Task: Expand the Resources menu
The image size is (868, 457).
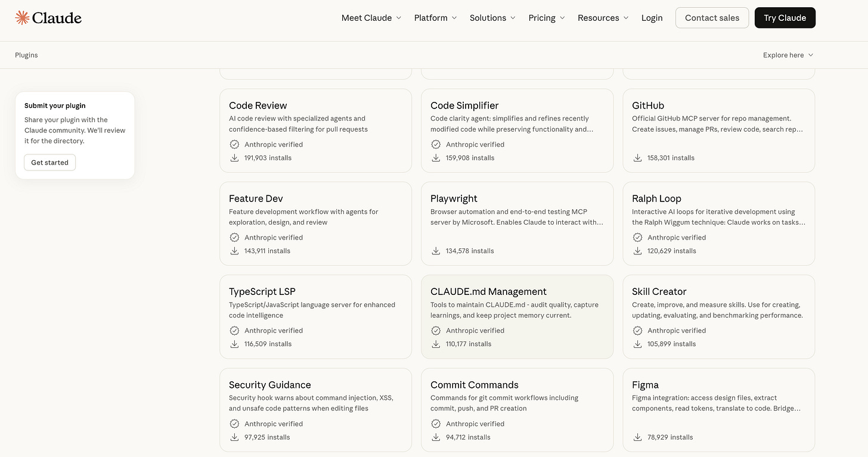Action: pyautogui.click(x=603, y=18)
